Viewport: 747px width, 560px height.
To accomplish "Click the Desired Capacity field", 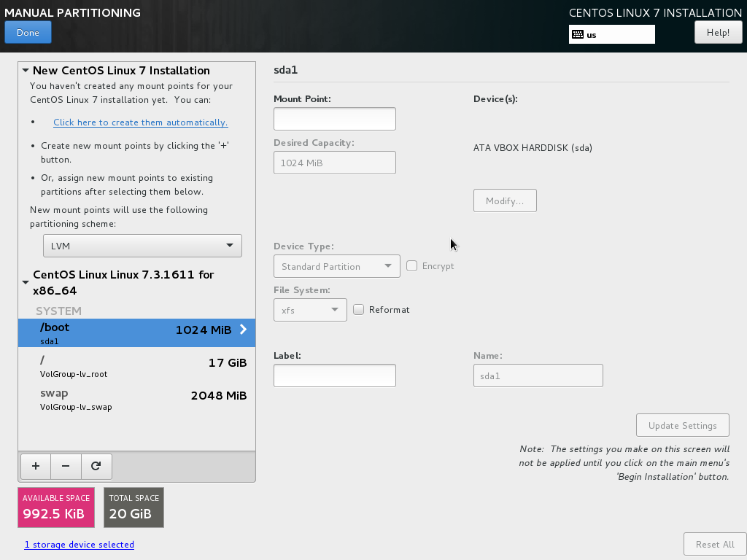I will [x=334, y=163].
